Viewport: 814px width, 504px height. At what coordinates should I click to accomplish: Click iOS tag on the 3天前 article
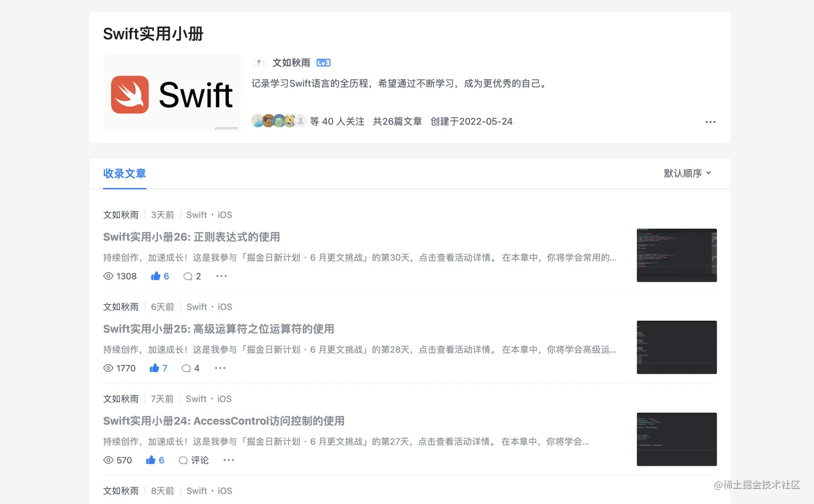225,215
